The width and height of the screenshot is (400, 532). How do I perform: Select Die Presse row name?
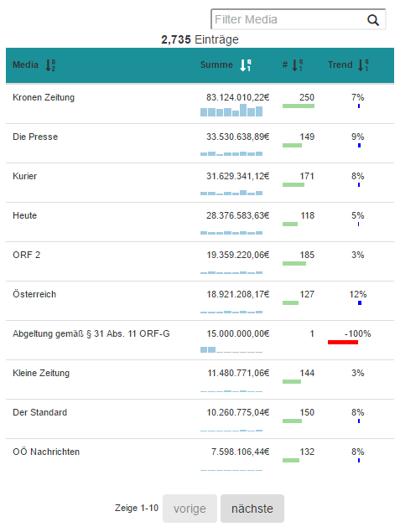pos(35,137)
